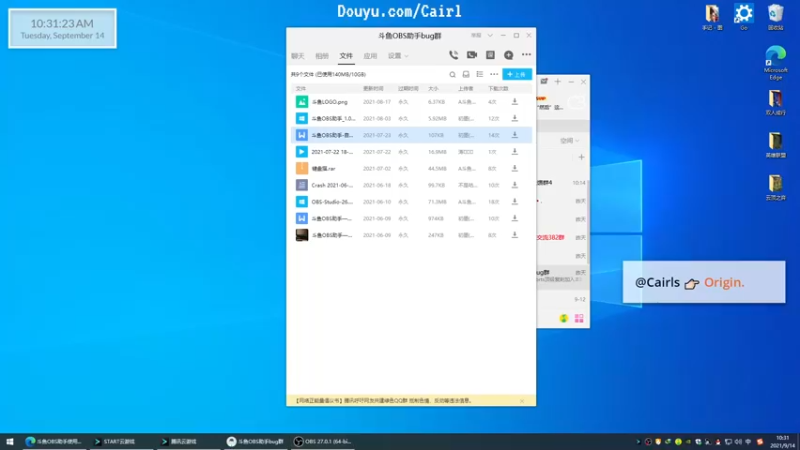
Task: Click the green round icon in QQ main window
Action: click(x=563, y=318)
